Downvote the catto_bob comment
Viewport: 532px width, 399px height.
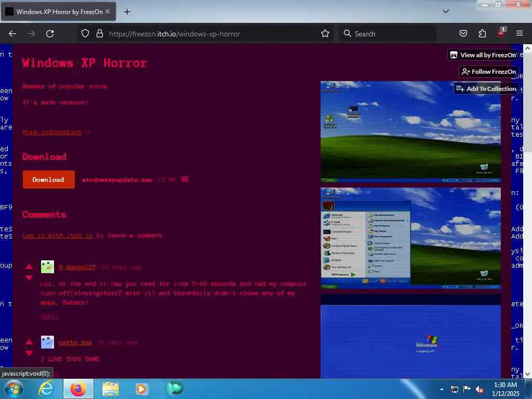[x=29, y=353]
